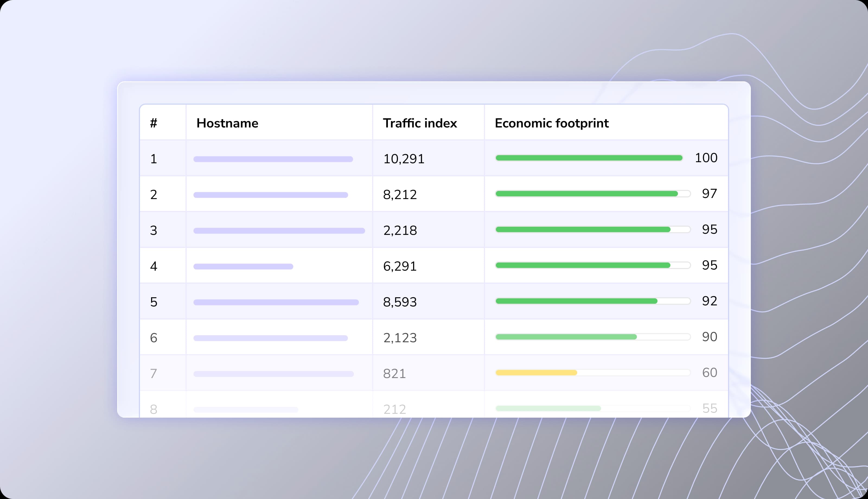Image resolution: width=868 pixels, height=499 pixels.
Task: Click the Hostname column header
Action: pyautogui.click(x=227, y=123)
